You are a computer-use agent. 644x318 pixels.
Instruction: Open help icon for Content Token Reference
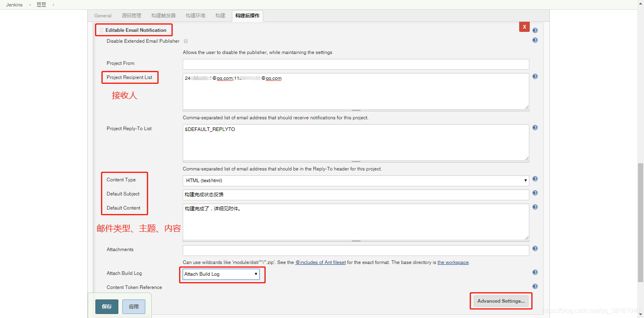[535, 286]
